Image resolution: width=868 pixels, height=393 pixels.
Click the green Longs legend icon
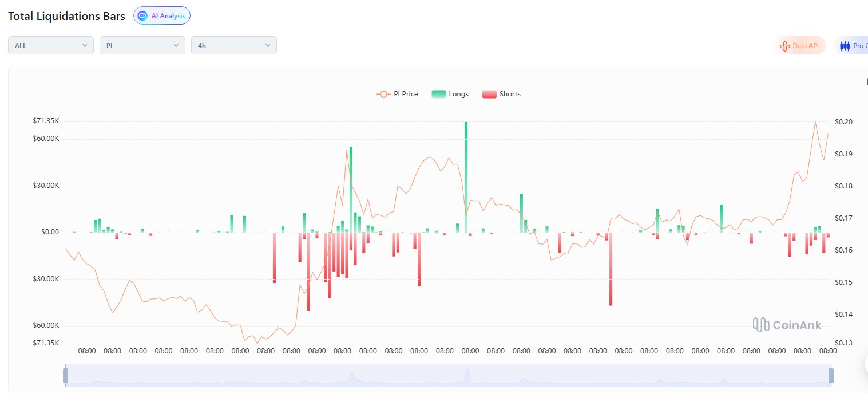[x=439, y=94]
